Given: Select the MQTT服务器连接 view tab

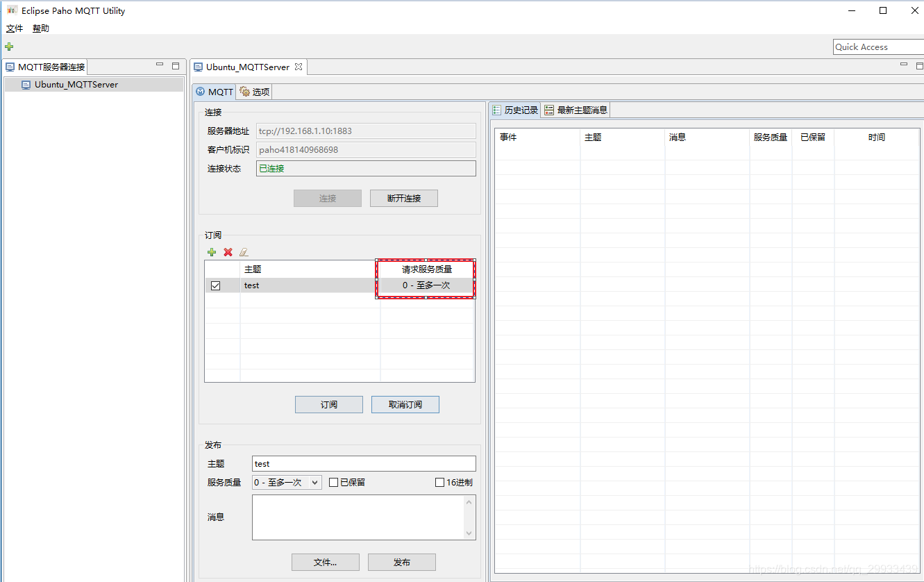Looking at the screenshot, I should pos(46,67).
